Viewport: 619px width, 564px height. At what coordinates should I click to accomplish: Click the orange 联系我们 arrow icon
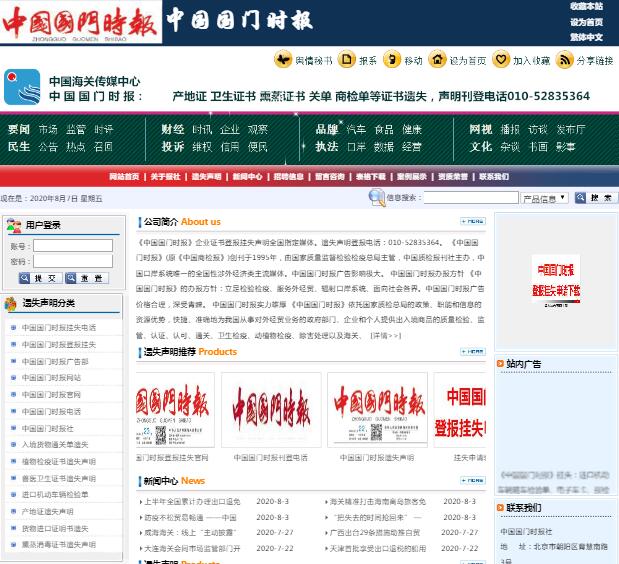500,508
